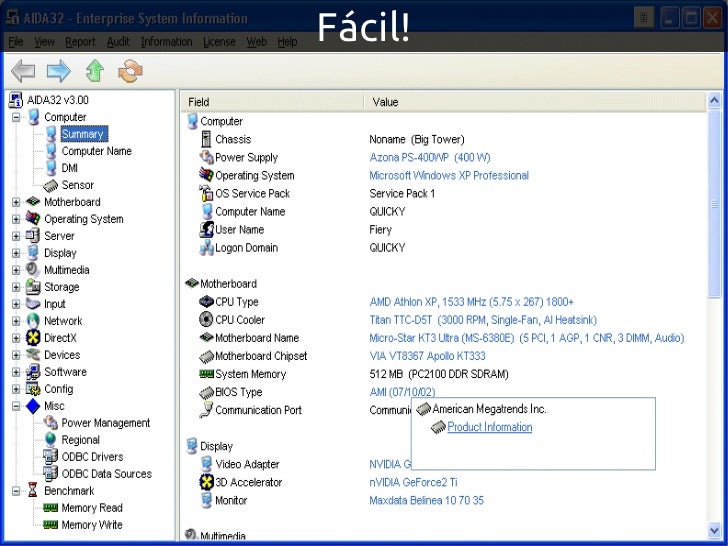Image resolution: width=728 pixels, height=546 pixels.
Task: Click the Microsoft Windows XP Professional link
Action: [448, 176]
